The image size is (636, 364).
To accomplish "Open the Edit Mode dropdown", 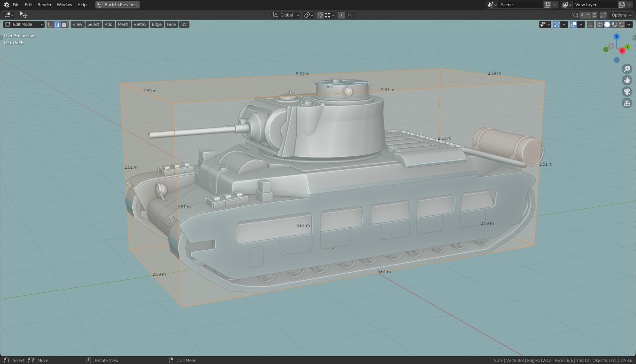I will 24,24.
